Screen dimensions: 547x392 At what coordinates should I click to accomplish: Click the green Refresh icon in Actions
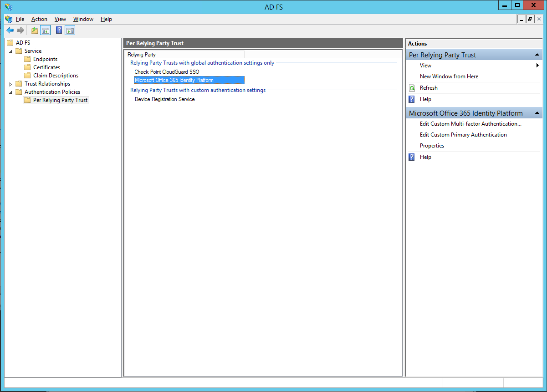[412, 88]
